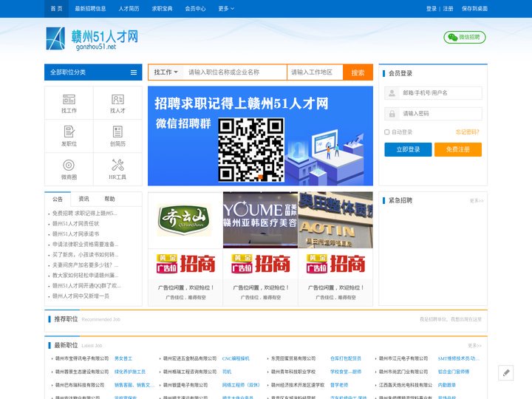Open announcement 赣州51人才网开通QQ群了欢...
Screen dimensions: 532x399
tap(86, 286)
